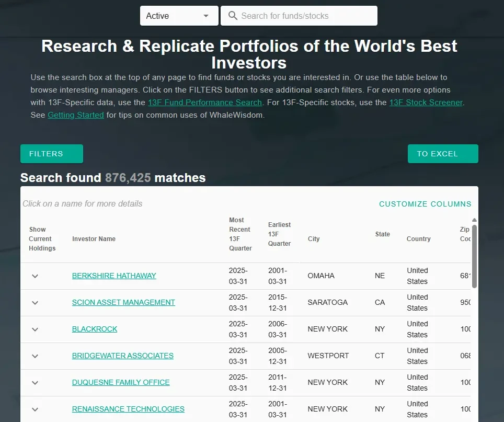Select the OMAHA city cell

[321, 276]
